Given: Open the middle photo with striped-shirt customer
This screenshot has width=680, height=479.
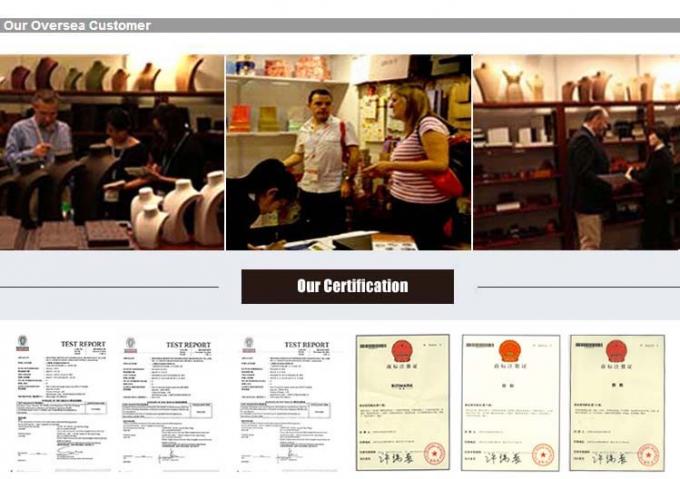Looking at the screenshot, I should pos(349,152).
